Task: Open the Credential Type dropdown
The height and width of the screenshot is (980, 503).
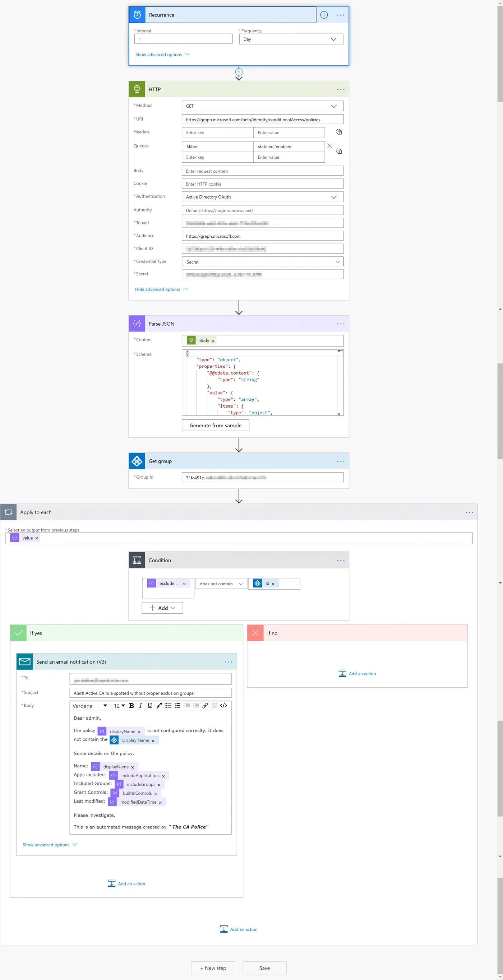Action: tap(263, 262)
